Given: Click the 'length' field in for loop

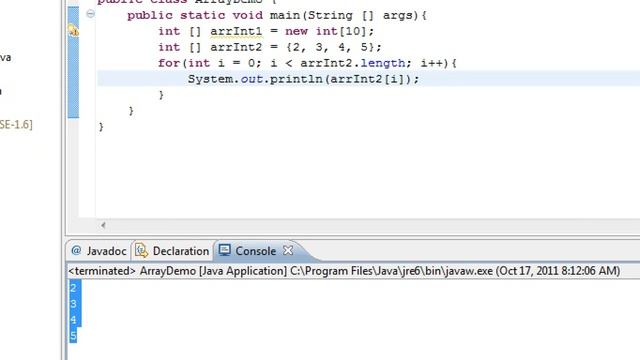Looking at the screenshot, I should click(x=383, y=63).
